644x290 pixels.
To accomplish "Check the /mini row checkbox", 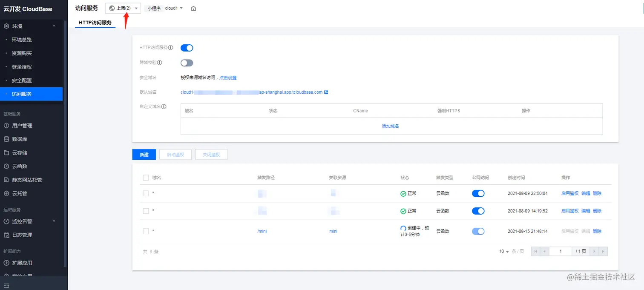I will click(146, 231).
